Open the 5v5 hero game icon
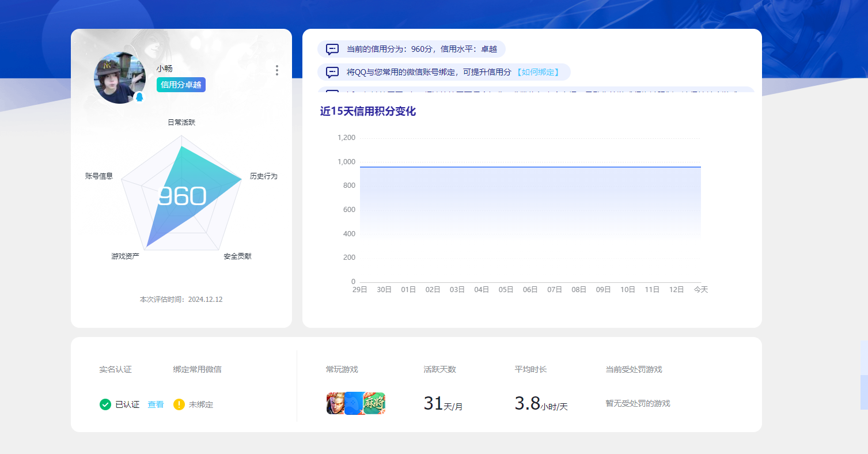Screen dimensions: 868x454 click(x=335, y=403)
